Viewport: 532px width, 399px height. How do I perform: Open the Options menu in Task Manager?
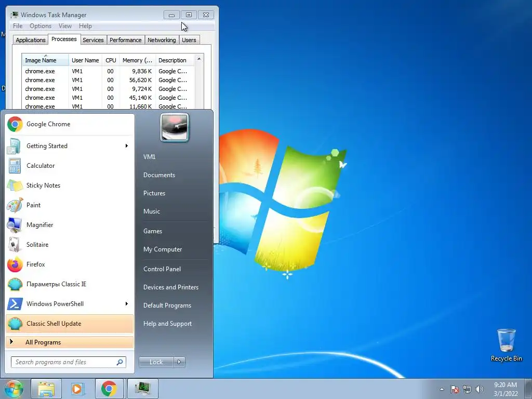[41, 26]
